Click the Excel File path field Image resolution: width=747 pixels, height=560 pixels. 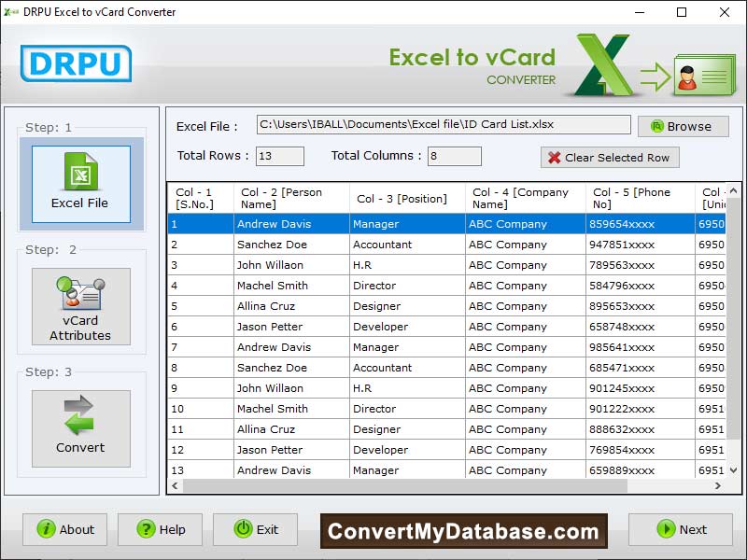pos(443,124)
